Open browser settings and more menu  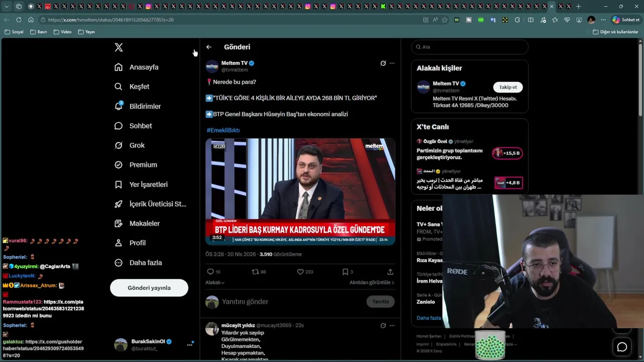(603, 20)
